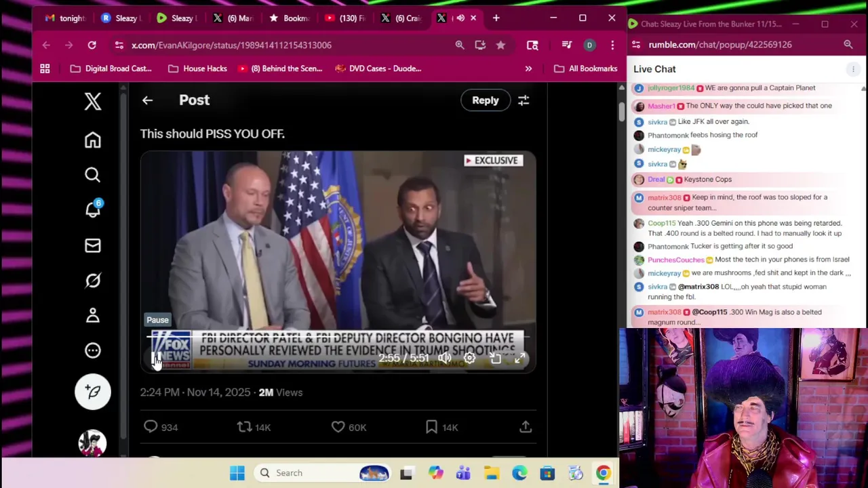Open Notifications bell with 6 badge
Screen dimensions: 868x488
point(93,209)
